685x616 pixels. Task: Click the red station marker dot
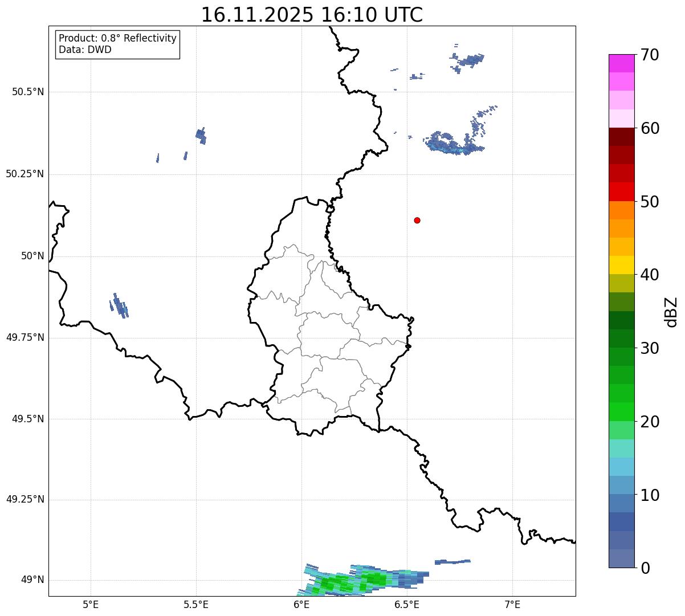click(417, 220)
